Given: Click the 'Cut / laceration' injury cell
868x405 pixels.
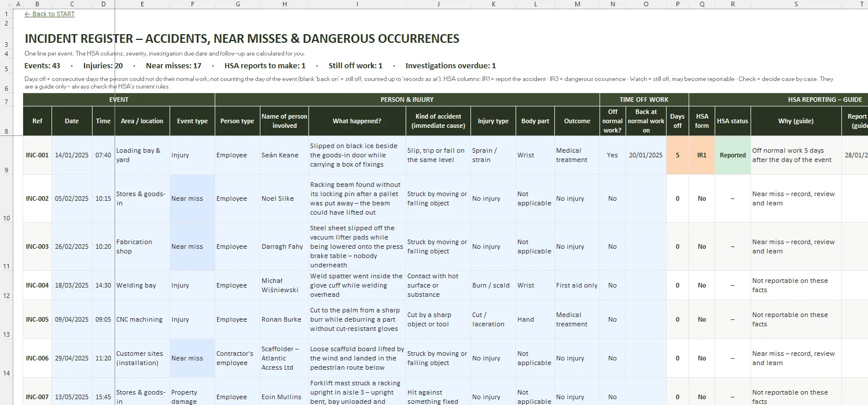Looking at the screenshot, I should click(493, 319).
